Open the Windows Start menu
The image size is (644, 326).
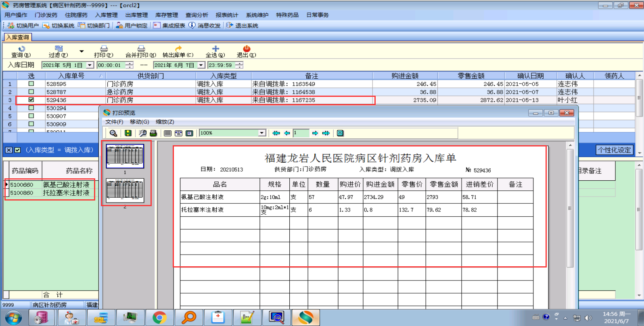[x=13, y=318]
